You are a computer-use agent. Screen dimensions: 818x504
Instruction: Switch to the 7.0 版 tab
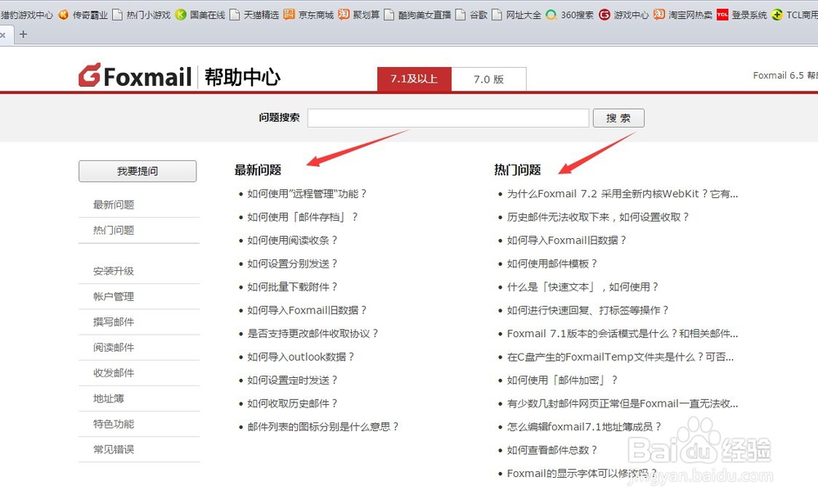[489, 79]
